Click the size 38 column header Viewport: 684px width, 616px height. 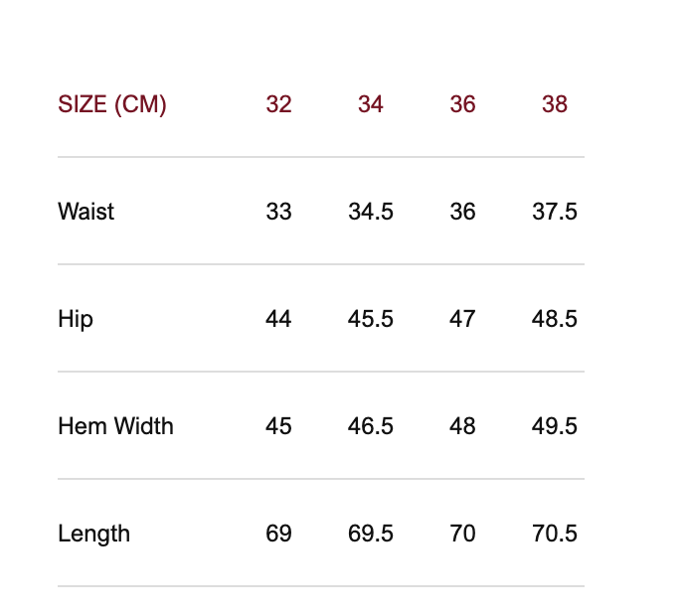click(x=555, y=104)
